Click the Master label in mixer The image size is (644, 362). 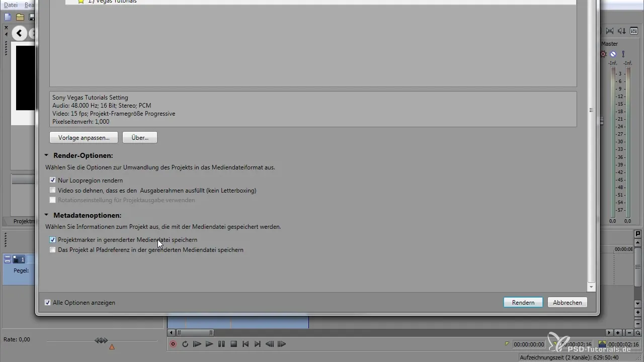(609, 44)
